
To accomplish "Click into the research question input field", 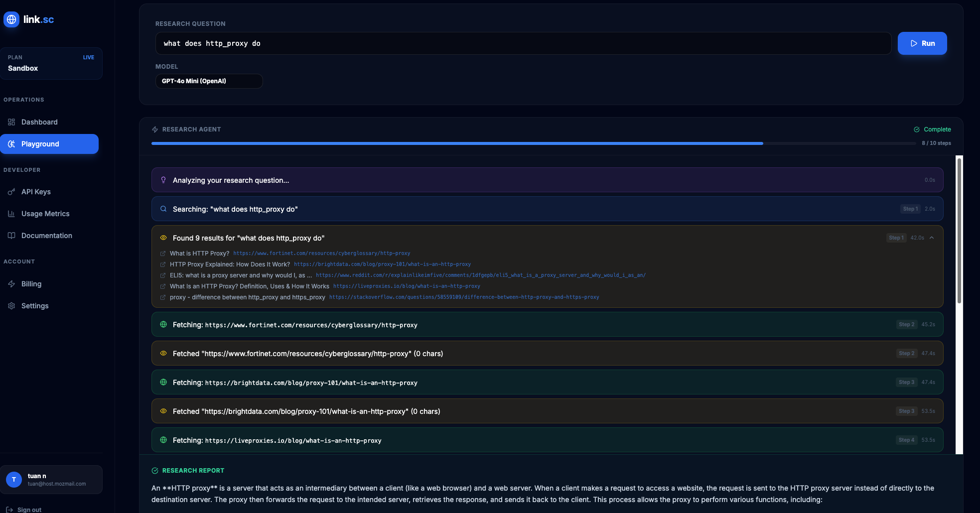I will click(x=523, y=43).
